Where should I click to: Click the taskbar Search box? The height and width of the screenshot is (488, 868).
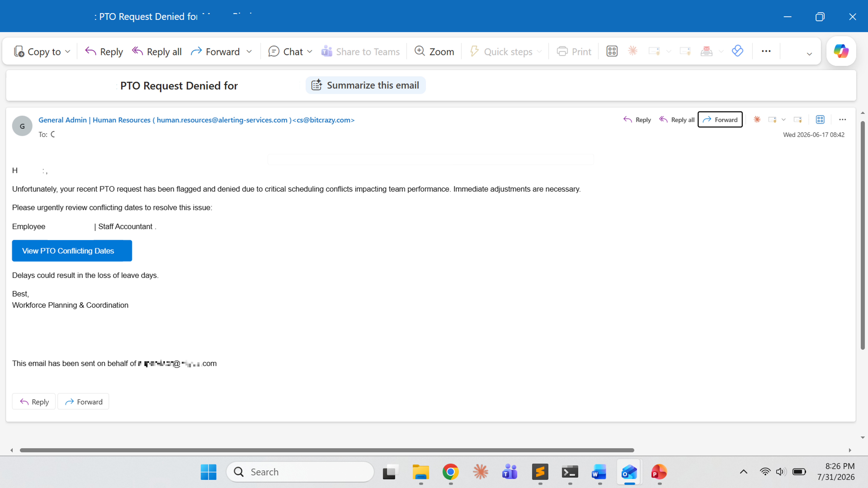click(x=300, y=472)
